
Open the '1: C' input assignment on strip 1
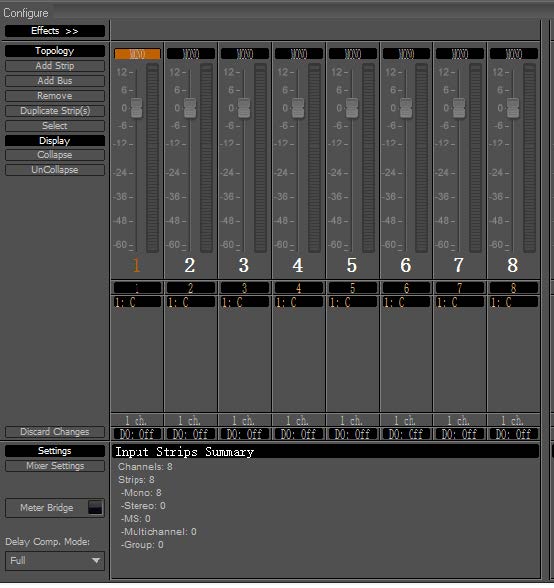137,302
